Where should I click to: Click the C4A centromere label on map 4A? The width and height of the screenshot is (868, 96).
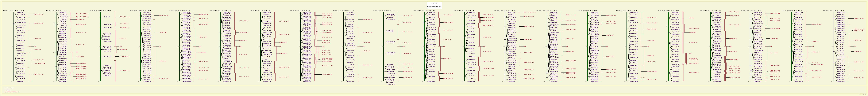404,46
